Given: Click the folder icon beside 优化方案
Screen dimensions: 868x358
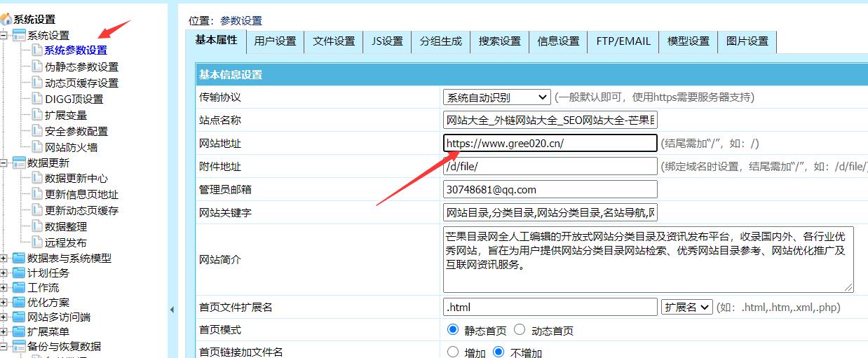Looking at the screenshot, I should pyautogui.click(x=19, y=303).
